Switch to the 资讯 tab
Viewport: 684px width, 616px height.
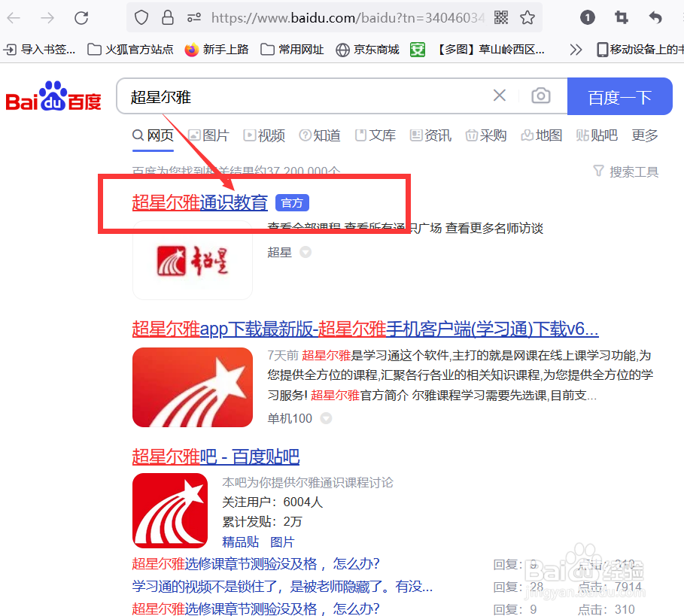(431, 135)
